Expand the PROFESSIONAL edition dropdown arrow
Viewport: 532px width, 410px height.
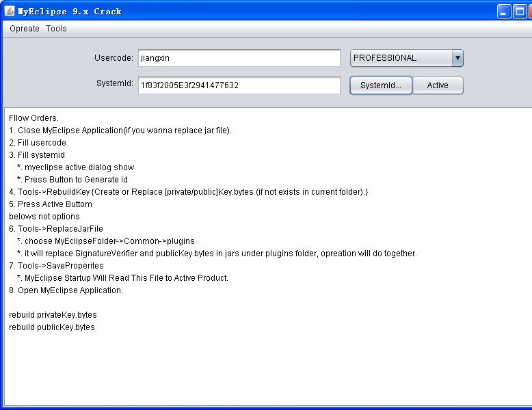pos(457,58)
